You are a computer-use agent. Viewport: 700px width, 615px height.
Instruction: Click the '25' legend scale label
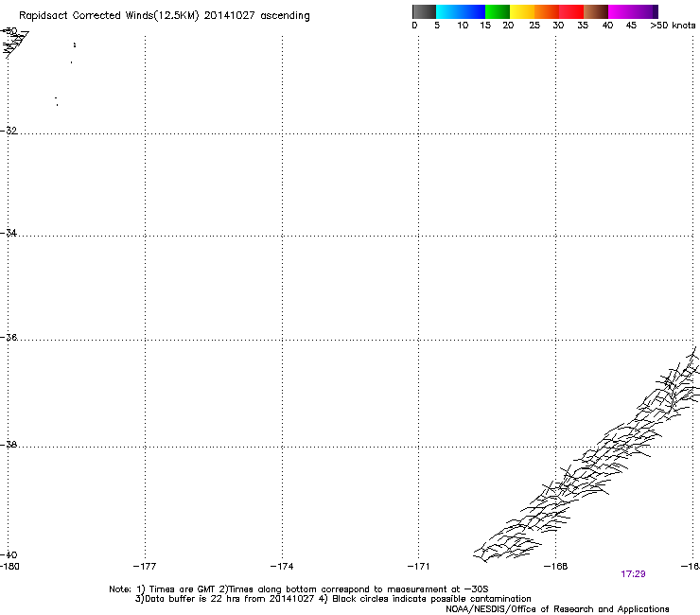[x=534, y=26]
